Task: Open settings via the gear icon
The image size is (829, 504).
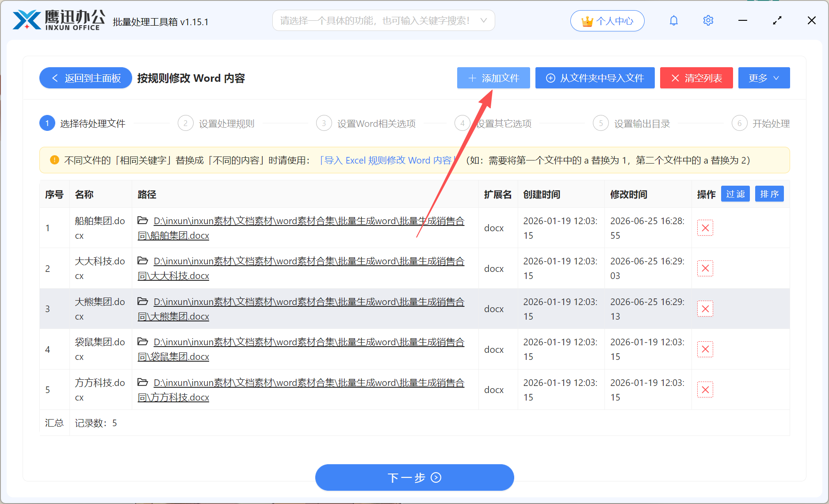Action: coord(708,21)
